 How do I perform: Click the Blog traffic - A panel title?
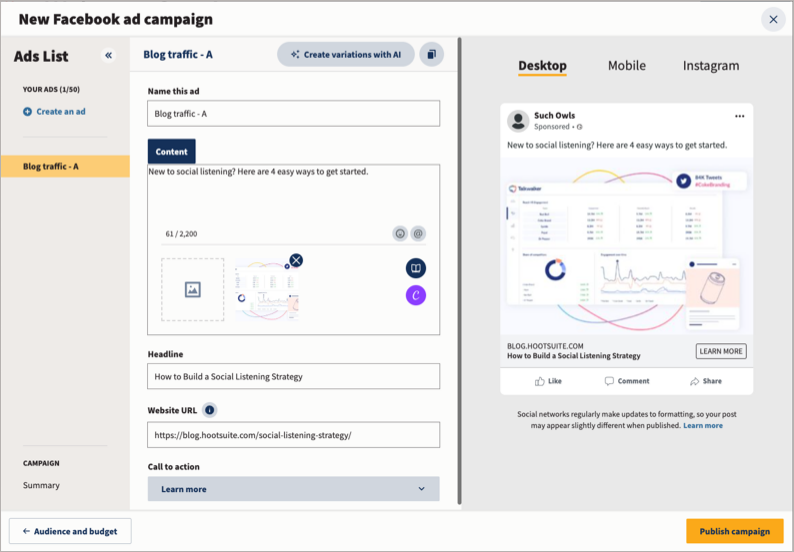[x=178, y=54]
